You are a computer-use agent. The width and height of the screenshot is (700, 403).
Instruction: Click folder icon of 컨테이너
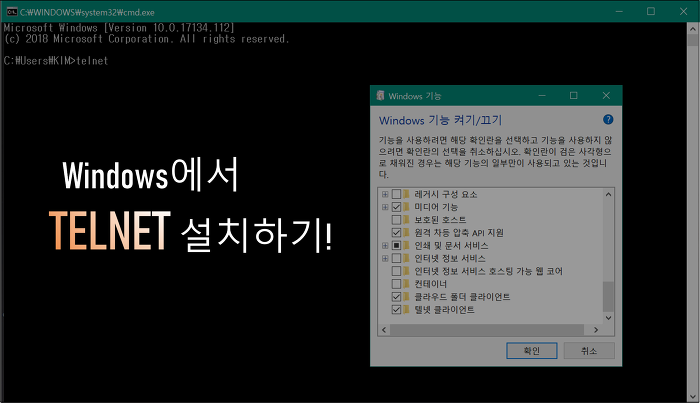point(407,284)
